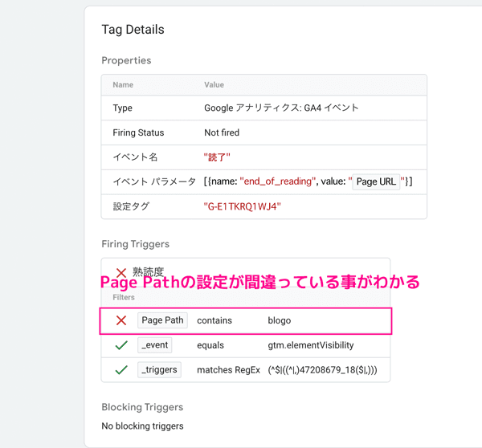Click the イベント名 row label
This screenshot has width=482, height=448.
pos(135,157)
